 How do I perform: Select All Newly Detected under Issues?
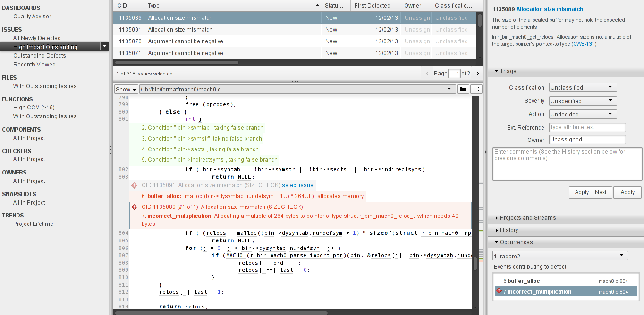click(x=36, y=38)
